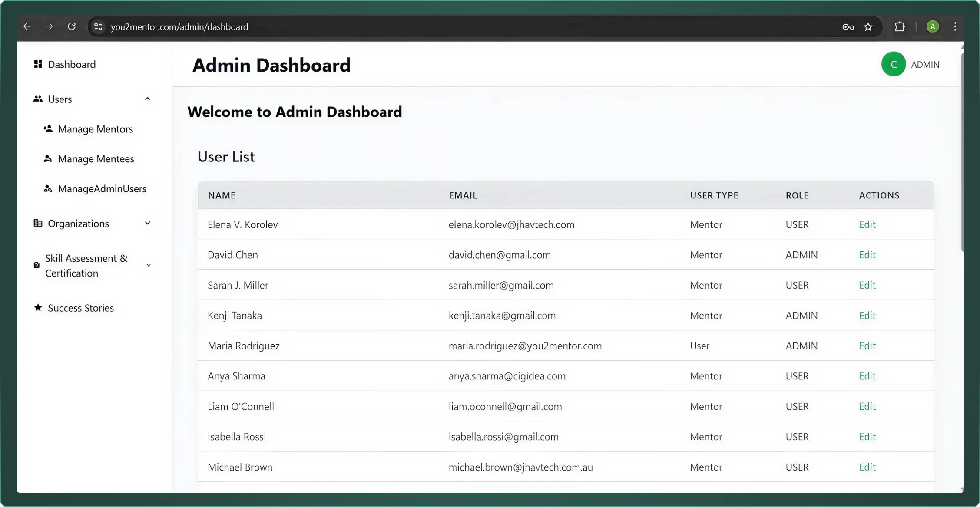Open the password key icon in address bar
Screen dimensions: 980x507
[x=848, y=27]
